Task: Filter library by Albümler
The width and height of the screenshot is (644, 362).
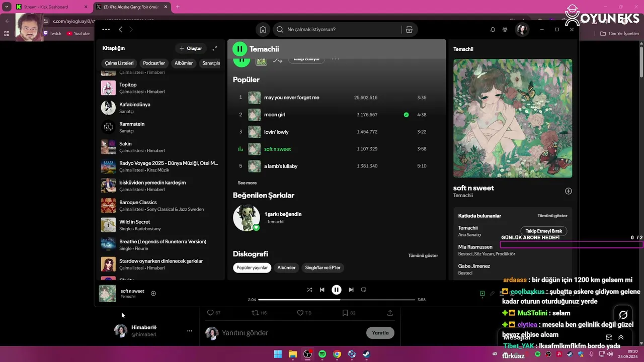Action: [x=184, y=63]
